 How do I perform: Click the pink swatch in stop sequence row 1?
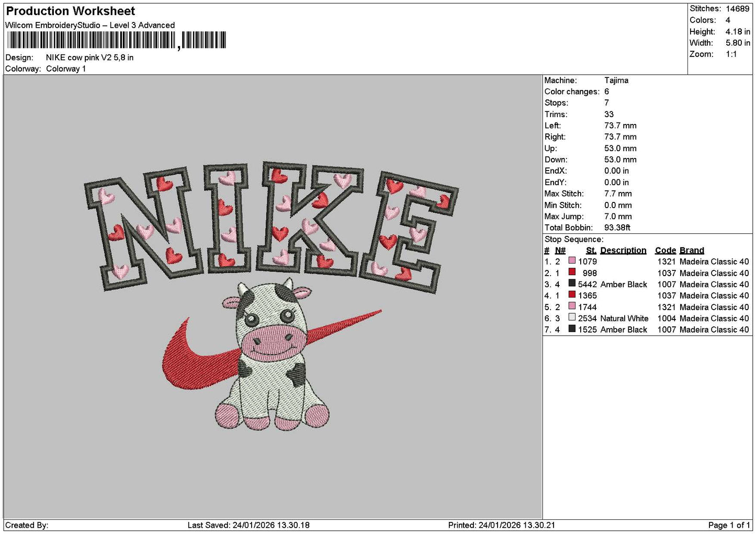572,260
